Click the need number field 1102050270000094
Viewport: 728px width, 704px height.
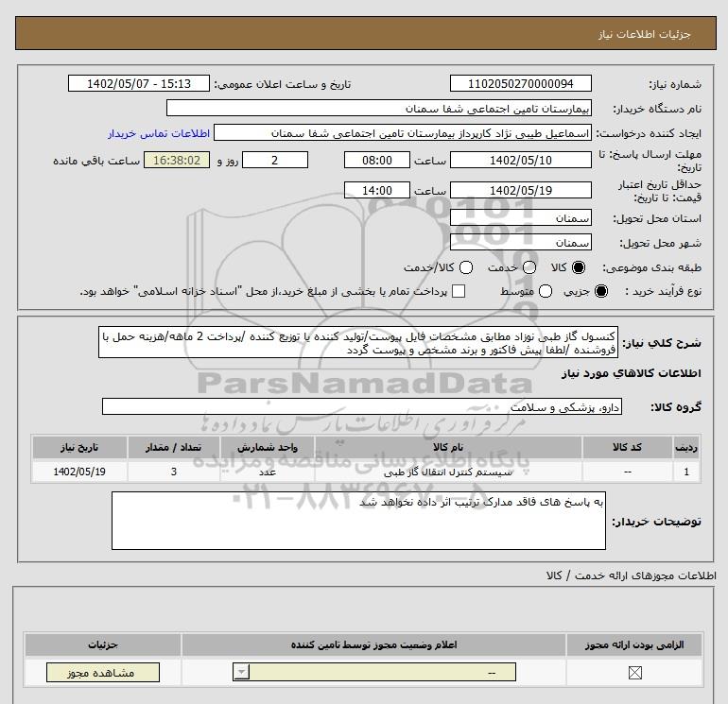520,83
